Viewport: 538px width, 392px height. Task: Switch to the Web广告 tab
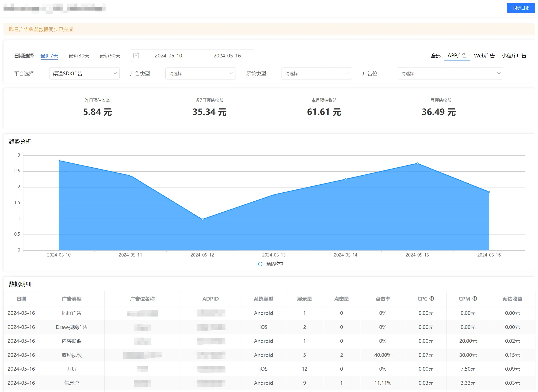pos(484,56)
